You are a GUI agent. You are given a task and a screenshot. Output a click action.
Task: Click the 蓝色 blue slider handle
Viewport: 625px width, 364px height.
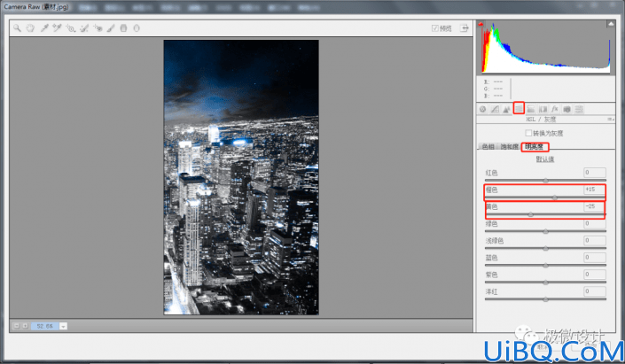tap(546, 265)
